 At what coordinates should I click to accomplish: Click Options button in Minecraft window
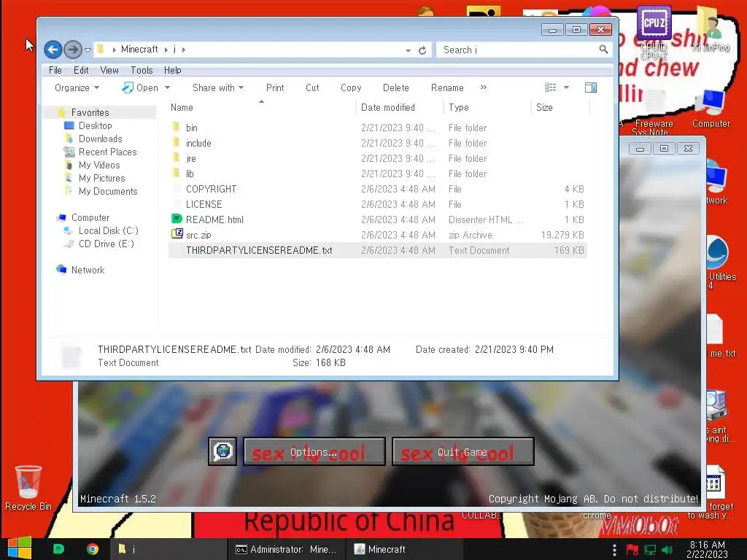[314, 451]
